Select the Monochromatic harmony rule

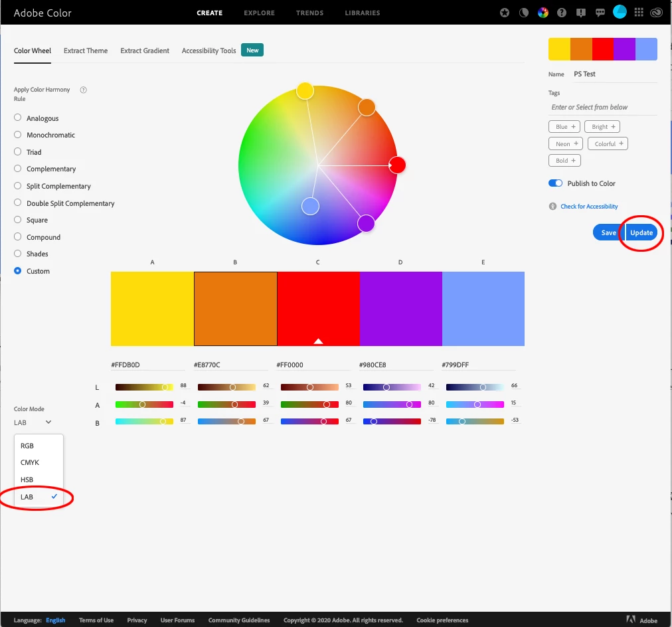coord(17,135)
